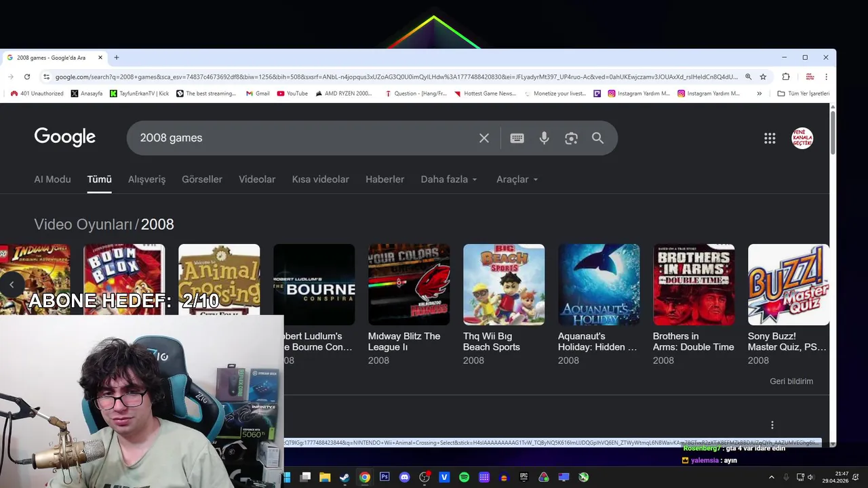Switch to Alışveriş tab
868x488 pixels.
(x=146, y=180)
